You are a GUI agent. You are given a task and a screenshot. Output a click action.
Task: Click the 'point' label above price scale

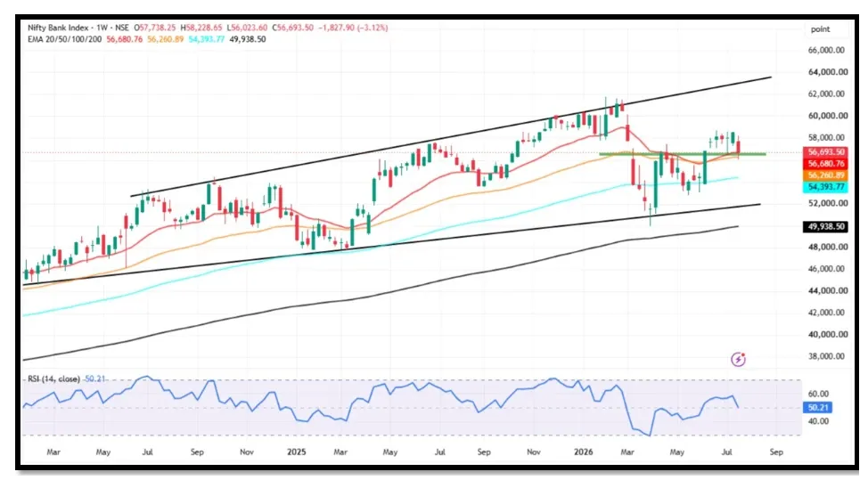[x=820, y=29]
